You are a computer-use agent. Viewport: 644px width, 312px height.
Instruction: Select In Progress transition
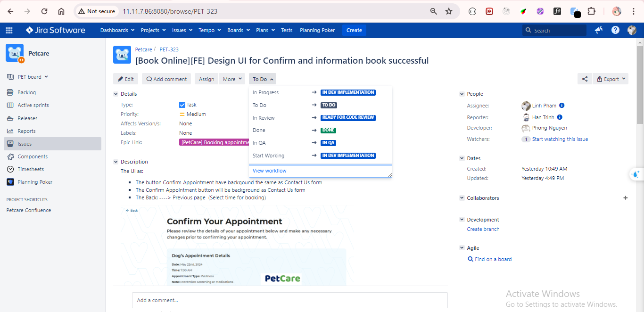321,92
